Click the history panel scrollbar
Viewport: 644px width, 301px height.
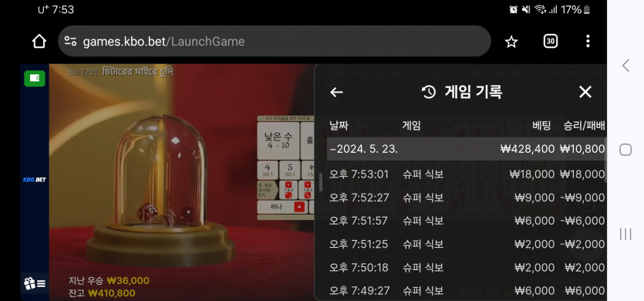tap(606, 159)
